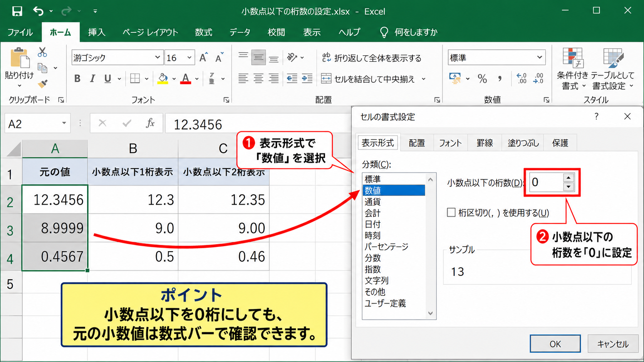
Task: Decrease decimal places with down spinner
Action: click(569, 187)
